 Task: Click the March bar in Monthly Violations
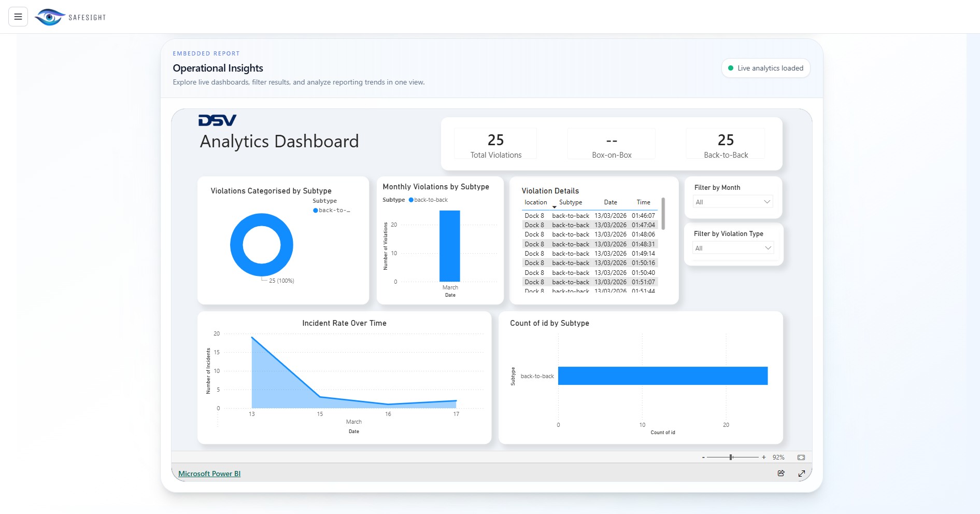pos(450,246)
